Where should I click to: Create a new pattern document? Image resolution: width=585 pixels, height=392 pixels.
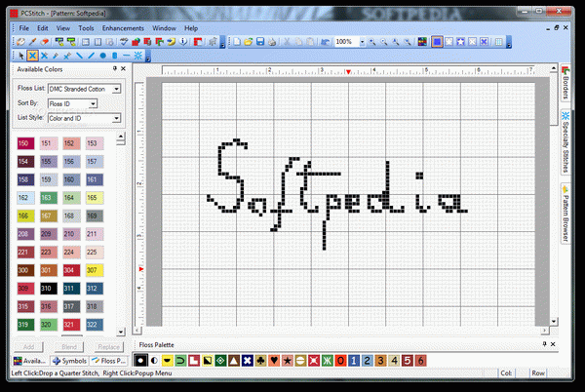pos(237,42)
